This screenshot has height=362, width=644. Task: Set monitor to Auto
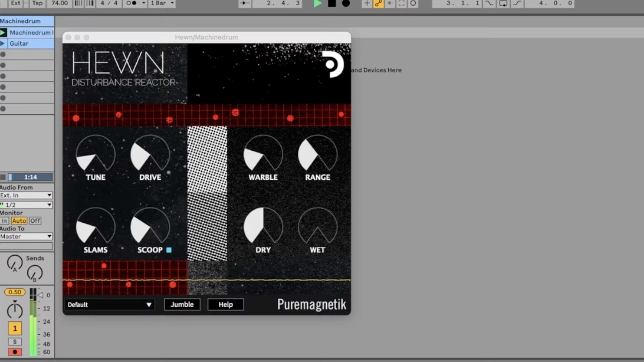point(19,221)
